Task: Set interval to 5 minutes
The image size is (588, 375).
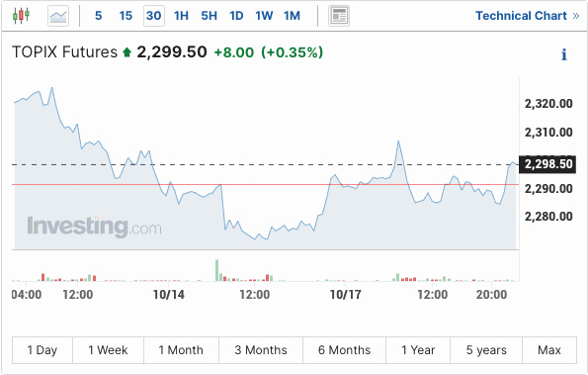Action: click(x=98, y=16)
